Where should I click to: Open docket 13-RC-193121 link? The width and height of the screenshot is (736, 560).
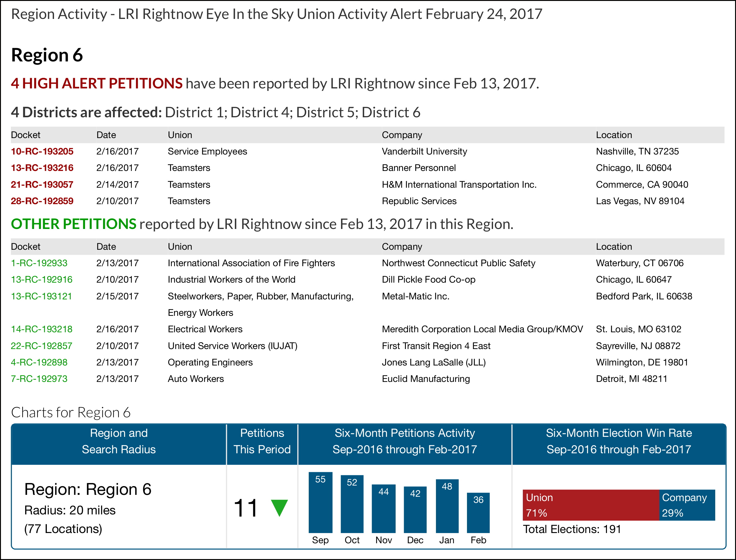pos(42,296)
